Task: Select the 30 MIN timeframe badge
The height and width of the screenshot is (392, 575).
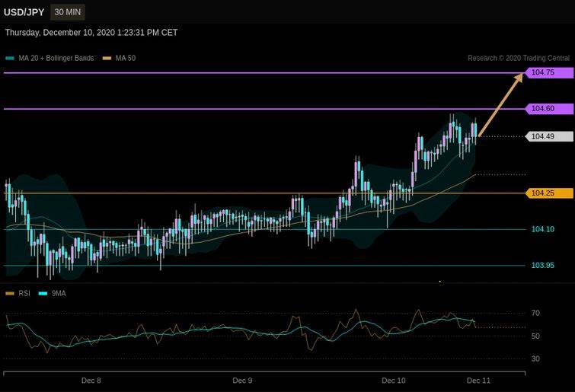Action: pos(68,12)
